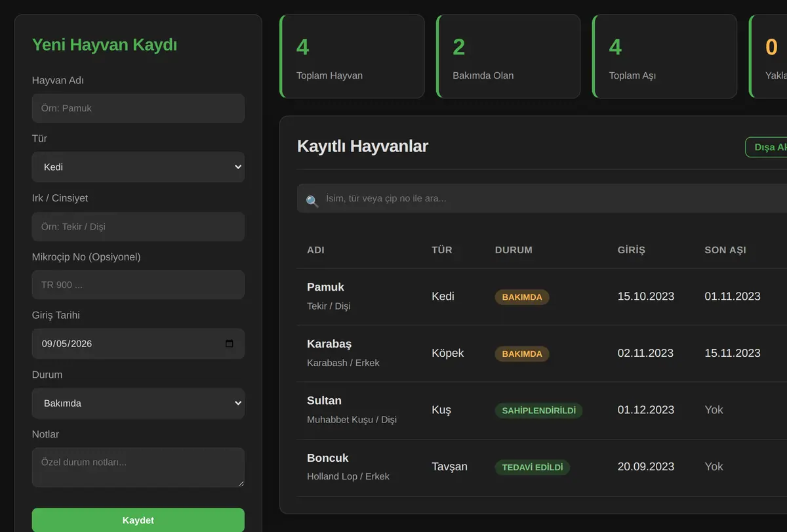
Task: Click the Kayıtlı Hayvanlar heading
Action: click(363, 146)
